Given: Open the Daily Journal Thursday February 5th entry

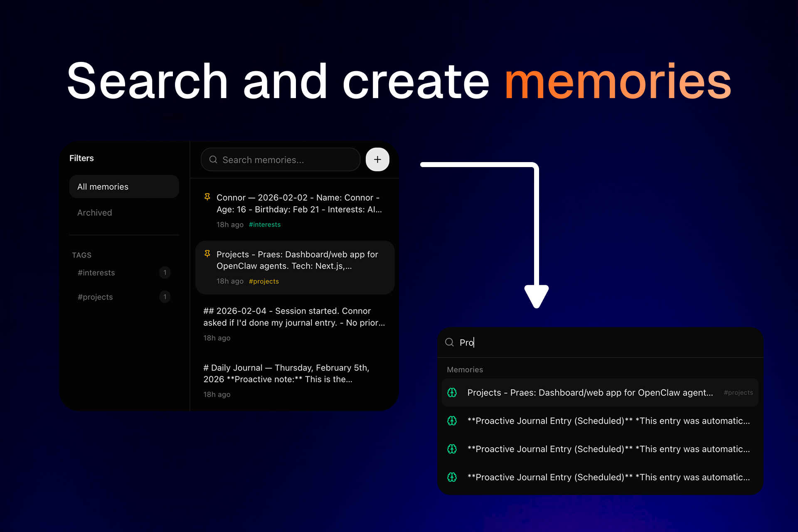Looking at the screenshot, I should pyautogui.click(x=286, y=373).
